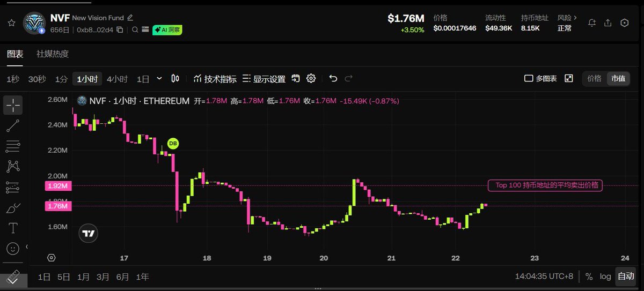Click the timezone 14:04:35 UTC+8
This screenshot has height=291, width=644.
click(x=544, y=277)
